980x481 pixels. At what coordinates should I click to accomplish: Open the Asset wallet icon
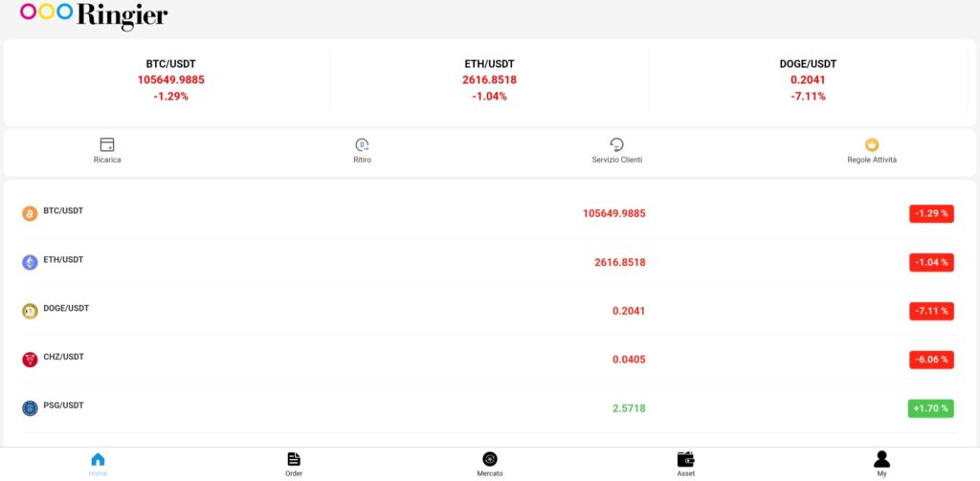685,459
